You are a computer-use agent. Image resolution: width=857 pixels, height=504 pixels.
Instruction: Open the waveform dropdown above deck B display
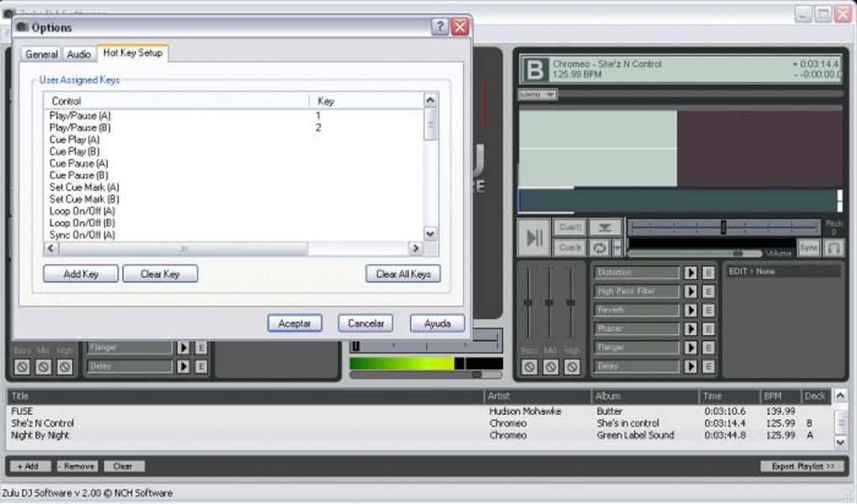[537, 95]
